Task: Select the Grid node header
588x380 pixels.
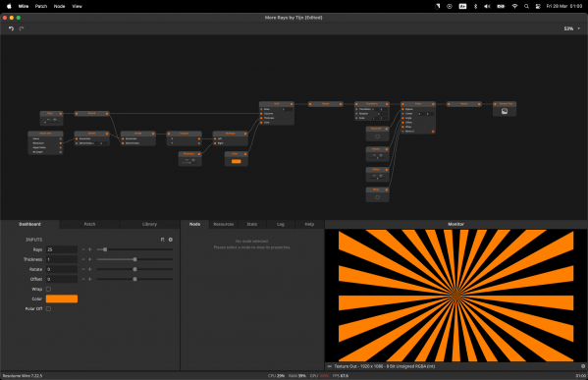Action: [277, 104]
